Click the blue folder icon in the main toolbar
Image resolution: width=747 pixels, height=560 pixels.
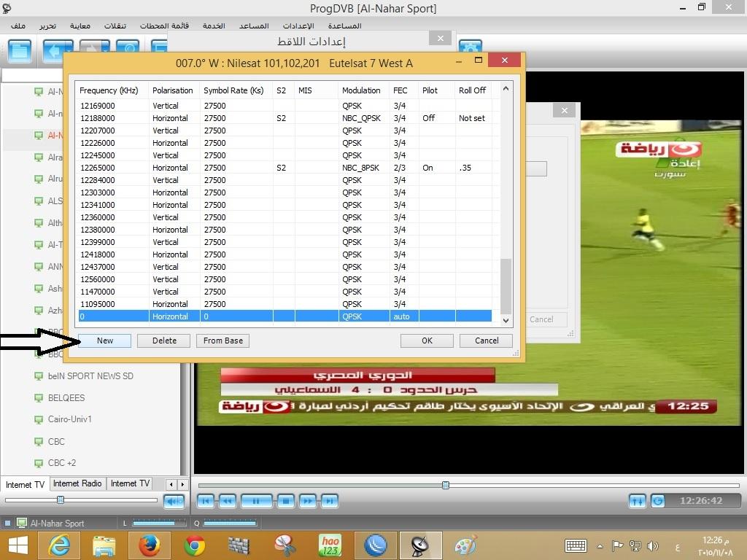point(20,51)
